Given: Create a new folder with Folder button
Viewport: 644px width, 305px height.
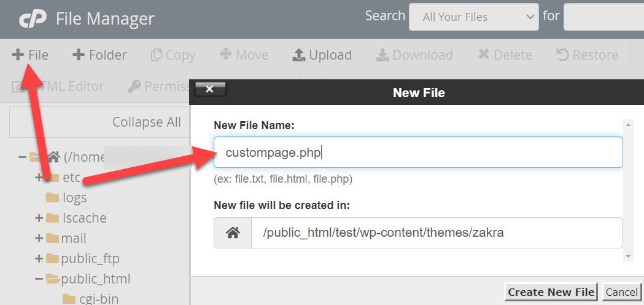Looking at the screenshot, I should point(99,55).
